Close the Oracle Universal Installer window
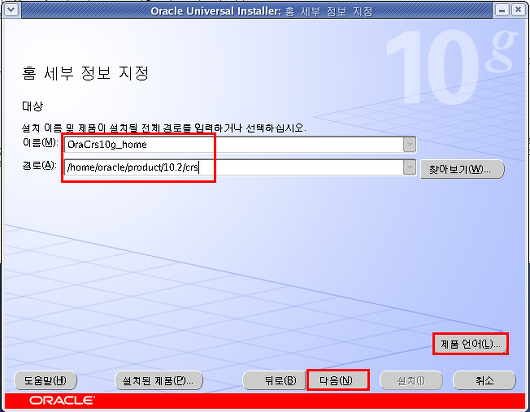The width and height of the screenshot is (530, 412). click(x=518, y=10)
